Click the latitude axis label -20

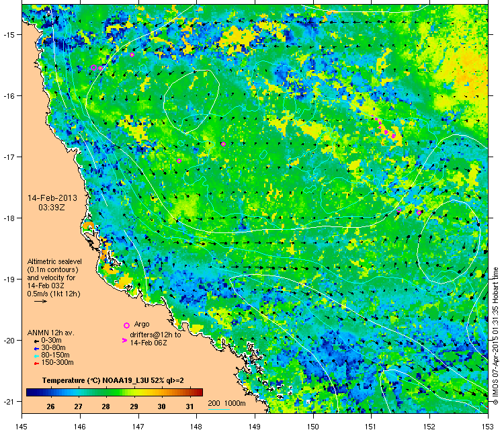pyautogui.click(x=9, y=341)
